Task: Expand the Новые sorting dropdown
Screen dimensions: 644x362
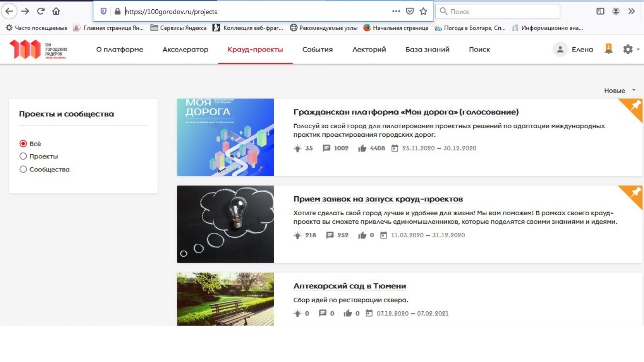Action: pos(619,90)
